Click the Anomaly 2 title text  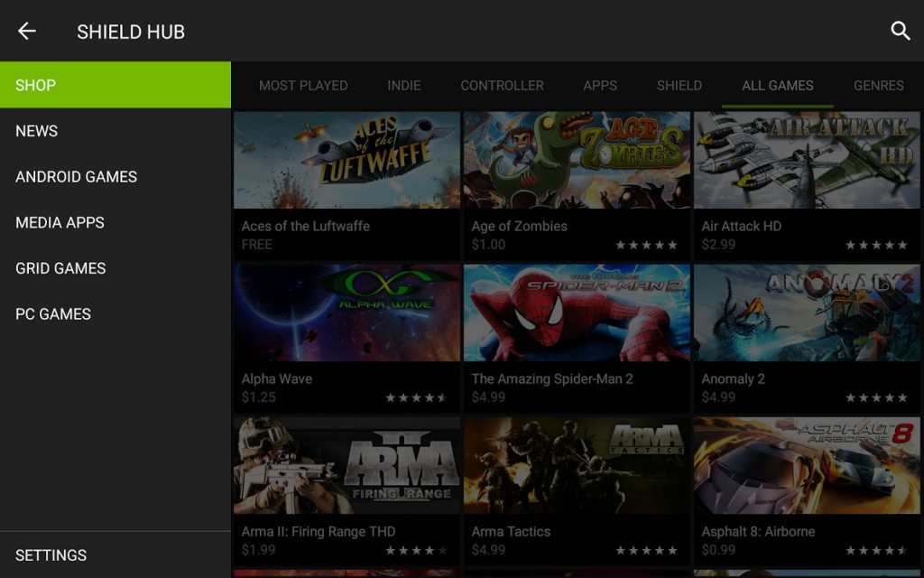[733, 378]
